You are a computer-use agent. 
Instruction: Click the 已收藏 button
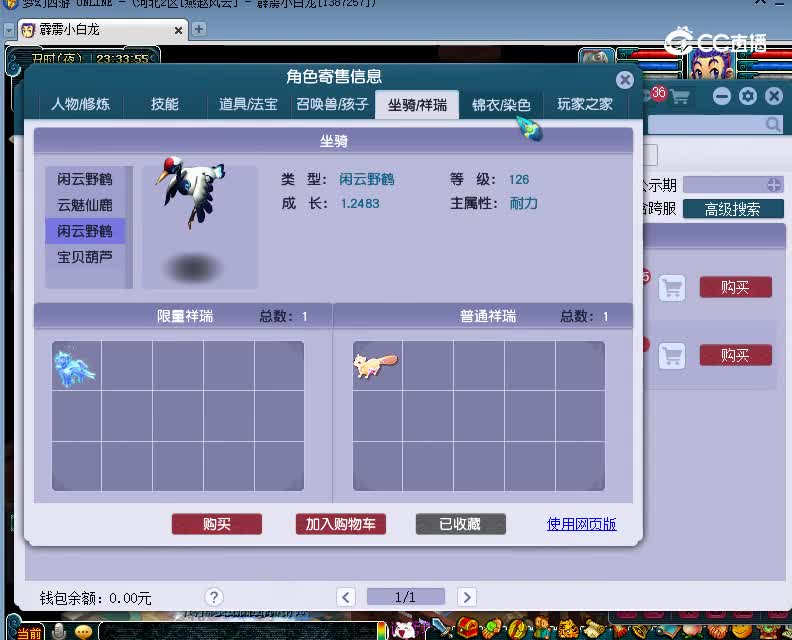pyautogui.click(x=460, y=524)
